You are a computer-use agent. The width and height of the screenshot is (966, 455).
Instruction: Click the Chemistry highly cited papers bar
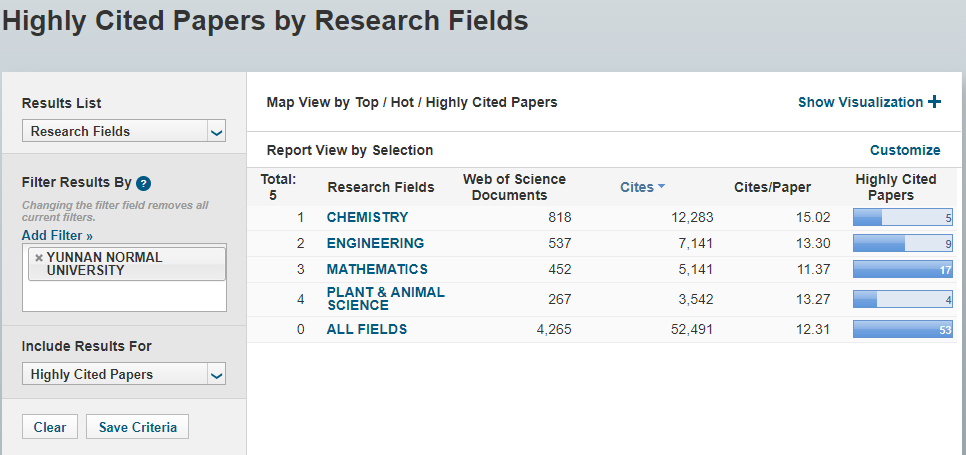(x=902, y=217)
